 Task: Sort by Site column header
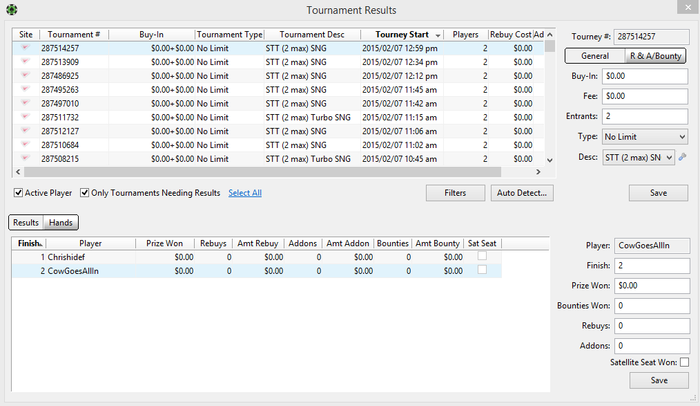26,34
